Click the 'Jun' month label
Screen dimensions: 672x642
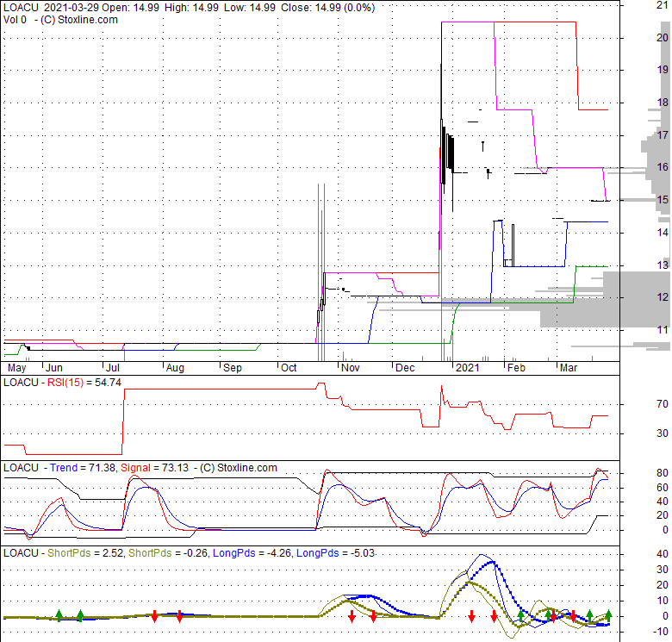point(54,368)
